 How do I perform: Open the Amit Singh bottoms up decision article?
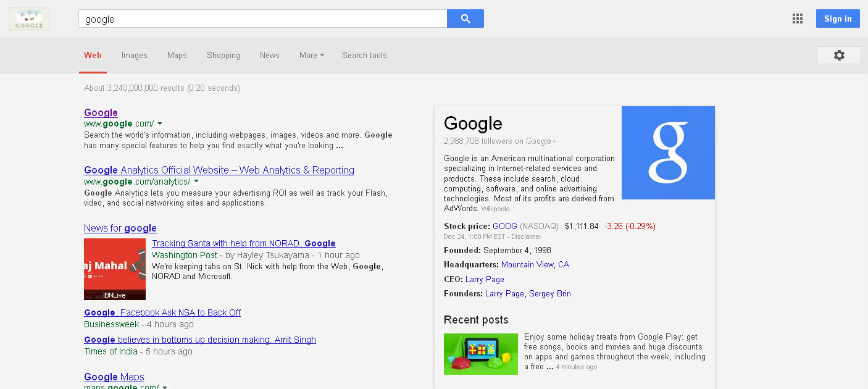click(x=200, y=340)
